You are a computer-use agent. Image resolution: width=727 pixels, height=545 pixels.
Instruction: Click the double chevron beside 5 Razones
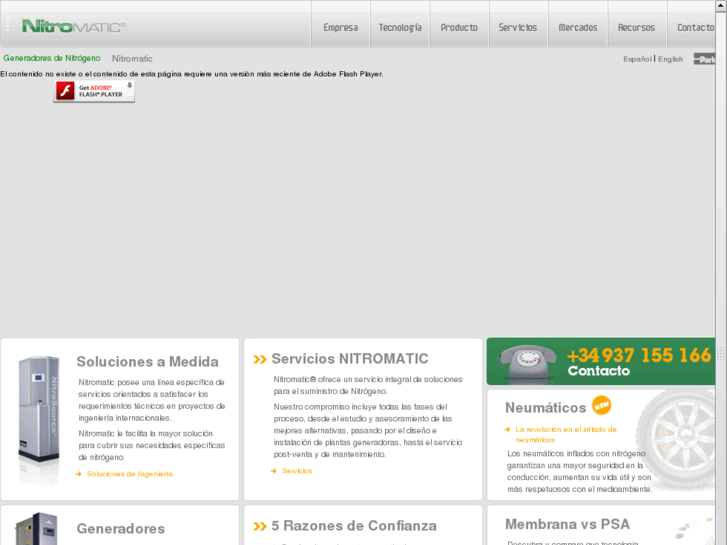point(260,526)
